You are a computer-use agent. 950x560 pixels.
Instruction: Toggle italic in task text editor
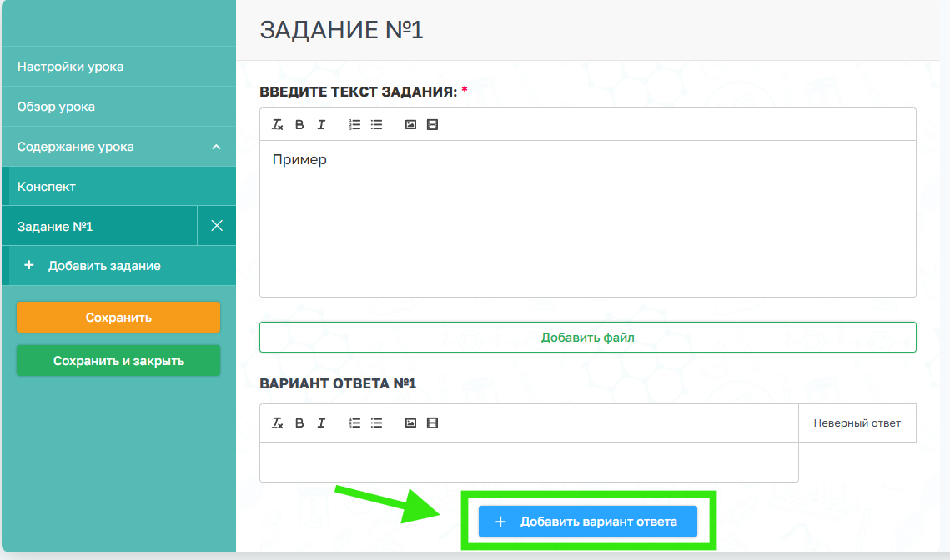click(x=321, y=125)
